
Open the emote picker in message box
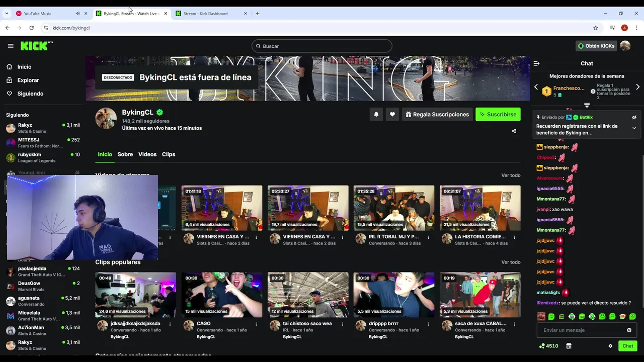(629, 330)
